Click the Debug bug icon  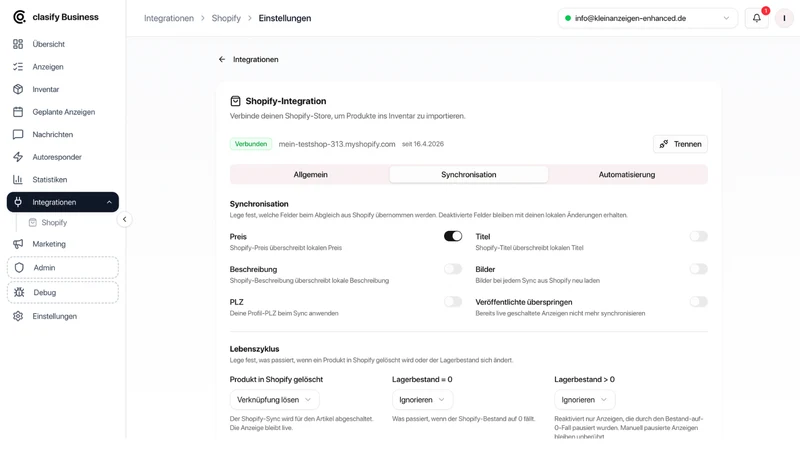[19, 292]
